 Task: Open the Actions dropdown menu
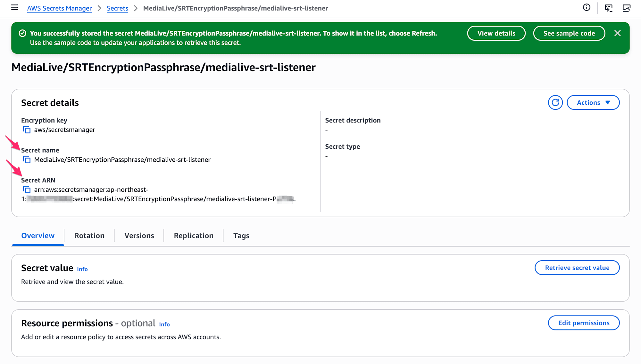[x=593, y=102]
